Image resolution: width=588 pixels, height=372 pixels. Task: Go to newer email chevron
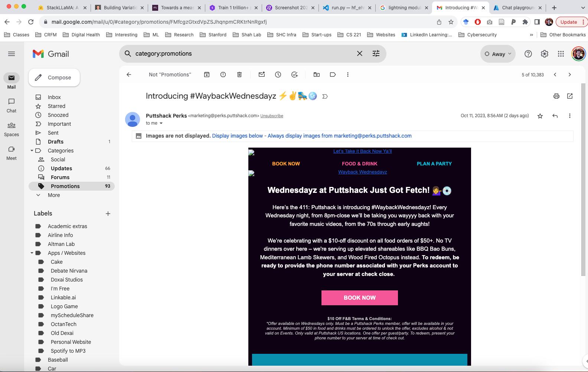point(555,75)
